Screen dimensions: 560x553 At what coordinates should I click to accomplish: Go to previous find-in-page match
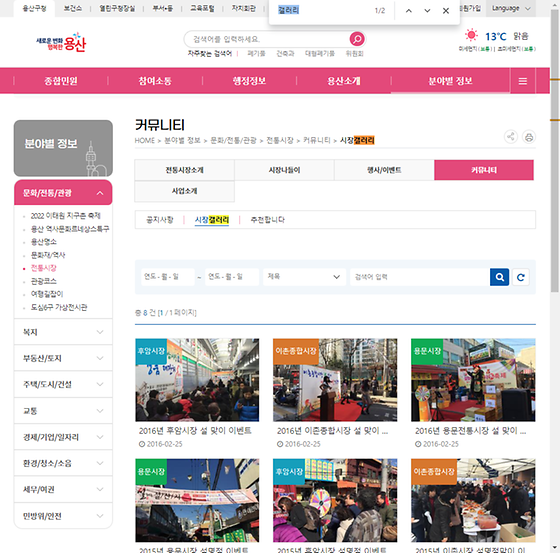coord(409,11)
